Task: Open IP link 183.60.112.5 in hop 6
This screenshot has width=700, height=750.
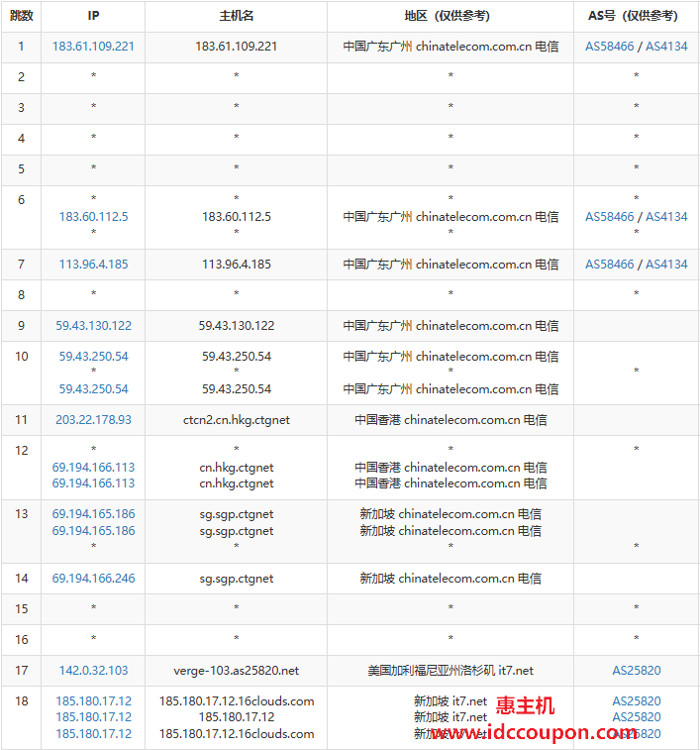Action: (93, 217)
